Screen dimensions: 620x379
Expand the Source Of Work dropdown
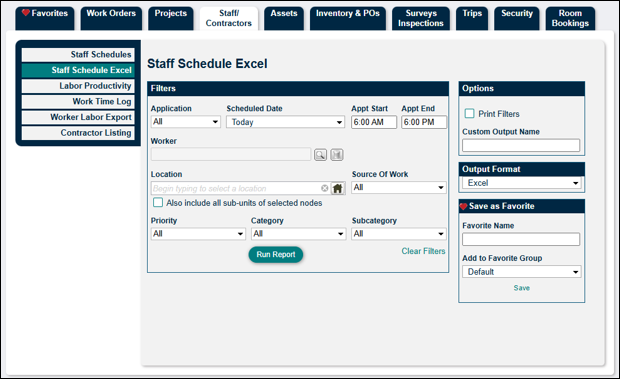pos(399,187)
